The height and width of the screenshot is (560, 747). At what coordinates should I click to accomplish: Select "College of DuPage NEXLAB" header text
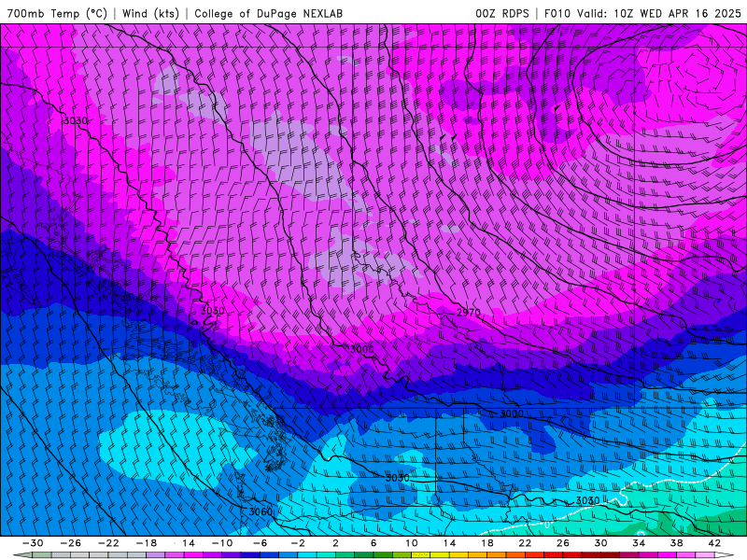click(268, 13)
